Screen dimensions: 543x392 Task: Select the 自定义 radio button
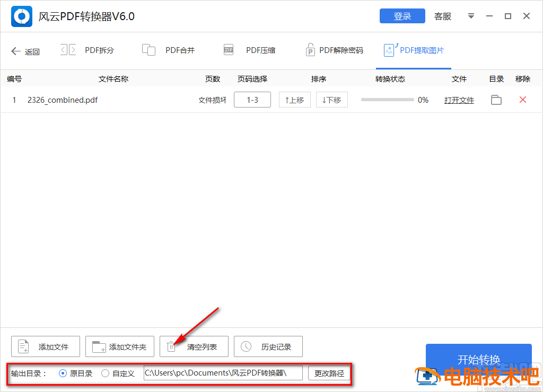tap(106, 373)
